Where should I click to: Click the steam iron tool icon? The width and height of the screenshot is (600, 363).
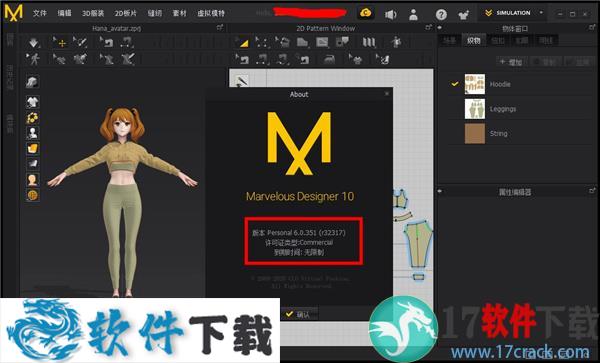click(x=329, y=59)
